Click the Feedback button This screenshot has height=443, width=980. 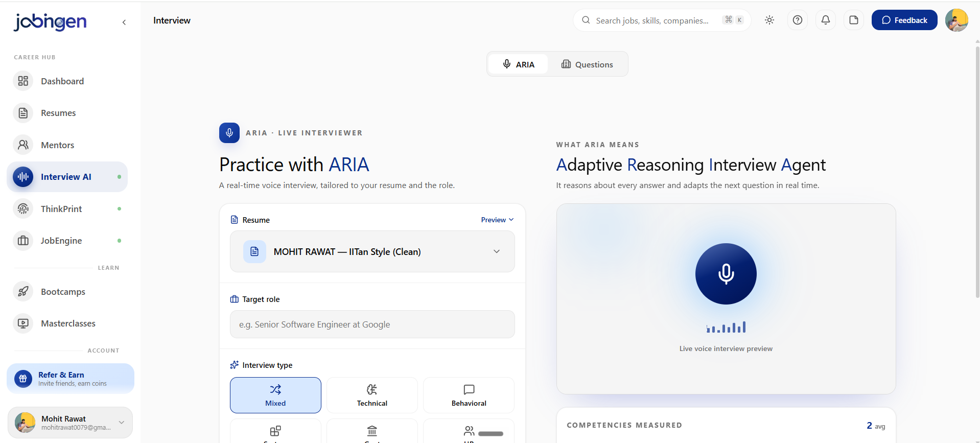(x=904, y=20)
